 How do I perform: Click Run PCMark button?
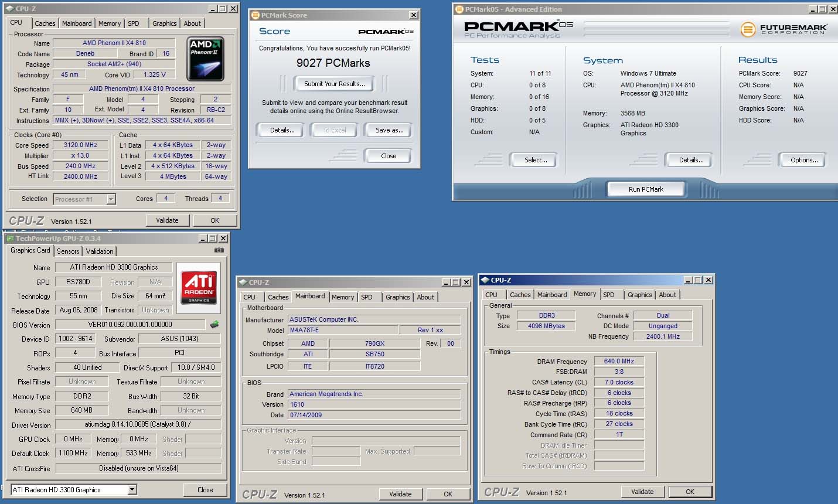click(646, 189)
